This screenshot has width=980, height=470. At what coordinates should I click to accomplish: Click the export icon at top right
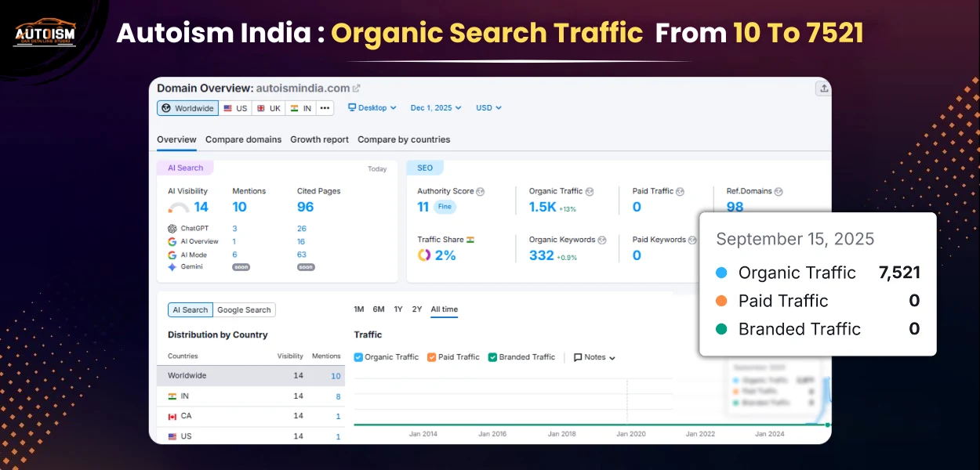pyautogui.click(x=822, y=89)
